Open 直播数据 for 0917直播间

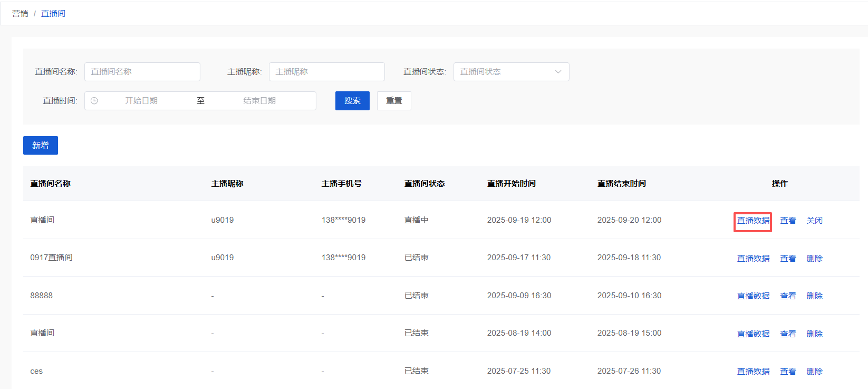pyautogui.click(x=753, y=259)
